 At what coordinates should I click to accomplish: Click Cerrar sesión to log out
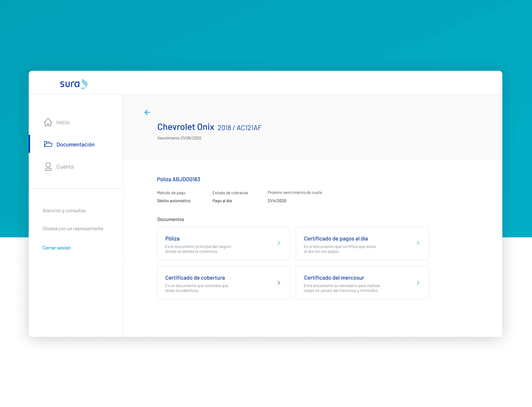point(56,248)
